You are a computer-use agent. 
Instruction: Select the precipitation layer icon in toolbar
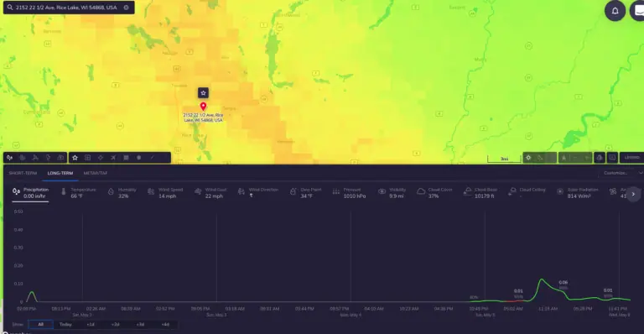coord(9,157)
